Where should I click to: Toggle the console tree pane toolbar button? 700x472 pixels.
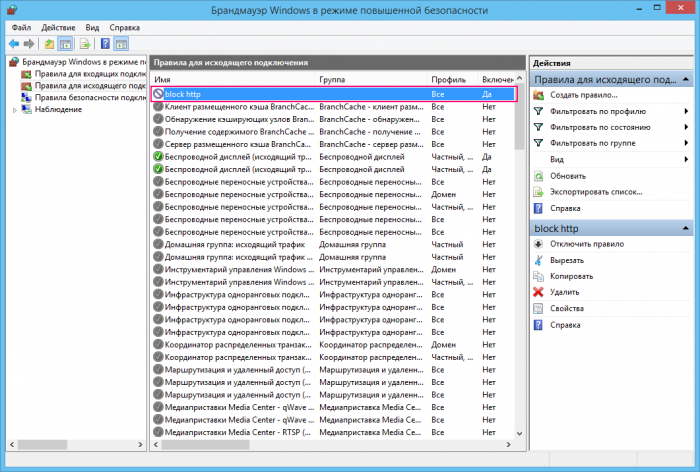[65, 45]
